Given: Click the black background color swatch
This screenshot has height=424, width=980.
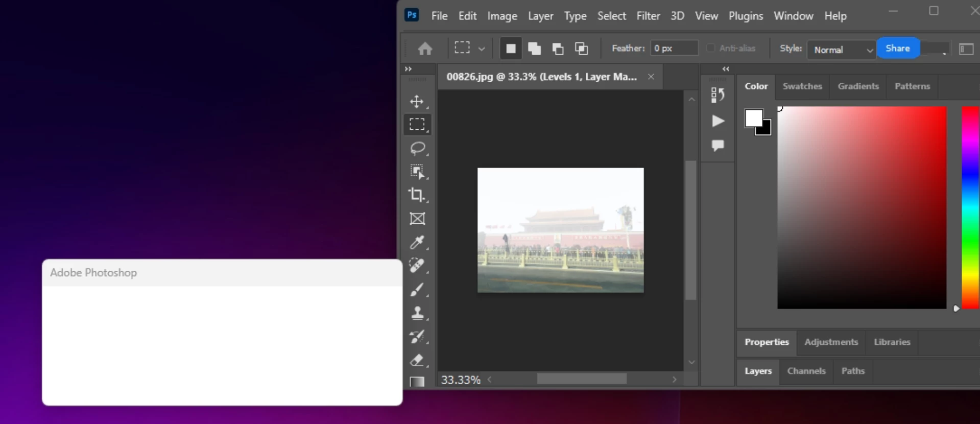Looking at the screenshot, I should tap(767, 130).
